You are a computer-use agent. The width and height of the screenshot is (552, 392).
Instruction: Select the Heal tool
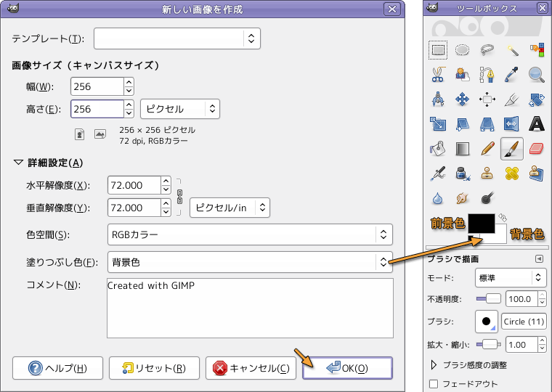pos(512,173)
